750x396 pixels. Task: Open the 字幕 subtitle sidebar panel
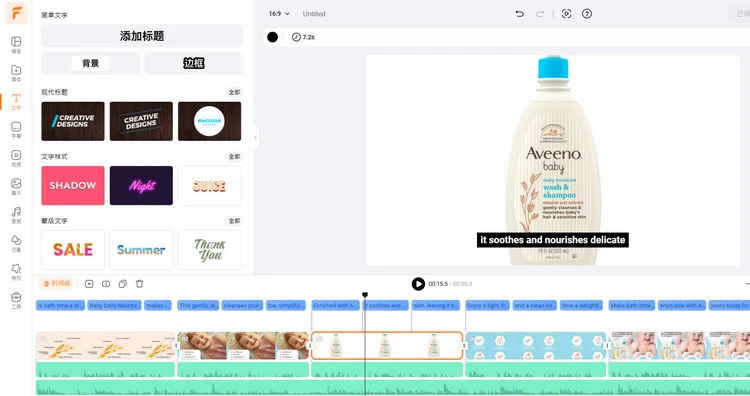(x=16, y=130)
